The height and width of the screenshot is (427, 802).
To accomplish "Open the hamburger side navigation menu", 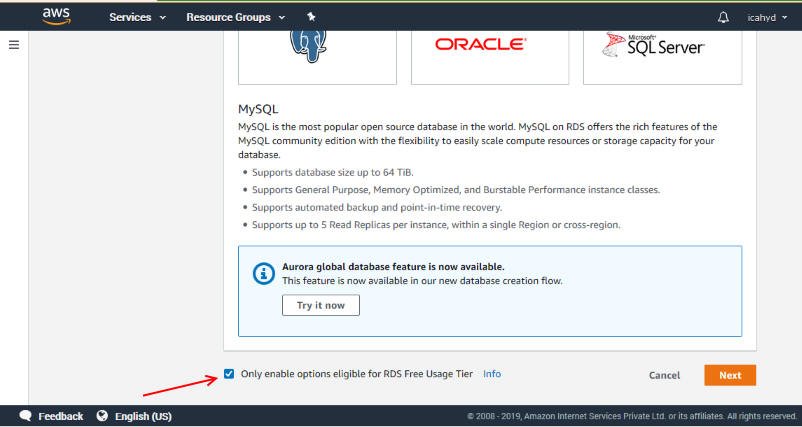I will [14, 45].
